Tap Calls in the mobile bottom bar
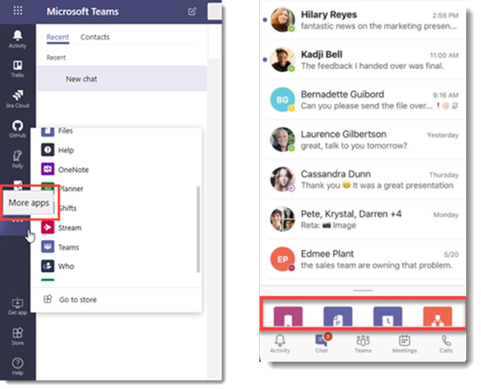The image size is (481, 389). [446, 344]
